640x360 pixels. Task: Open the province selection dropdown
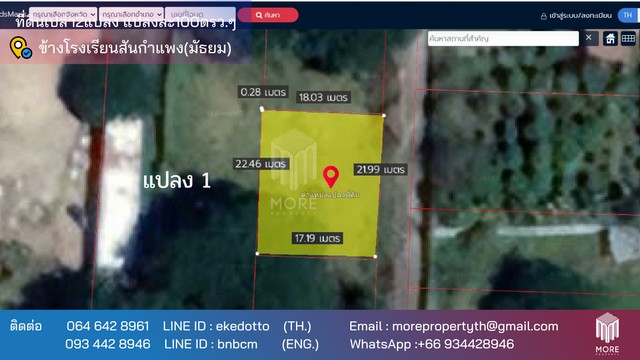tap(63, 14)
